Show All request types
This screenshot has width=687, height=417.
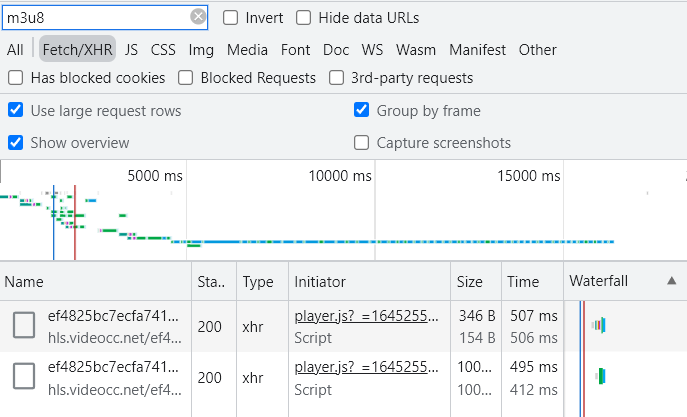tap(15, 49)
